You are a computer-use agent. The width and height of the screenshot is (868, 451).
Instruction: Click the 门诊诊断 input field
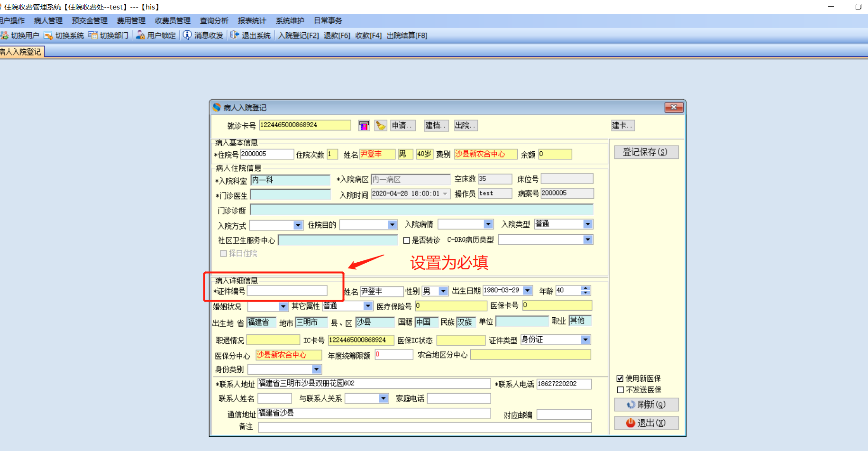pos(421,210)
